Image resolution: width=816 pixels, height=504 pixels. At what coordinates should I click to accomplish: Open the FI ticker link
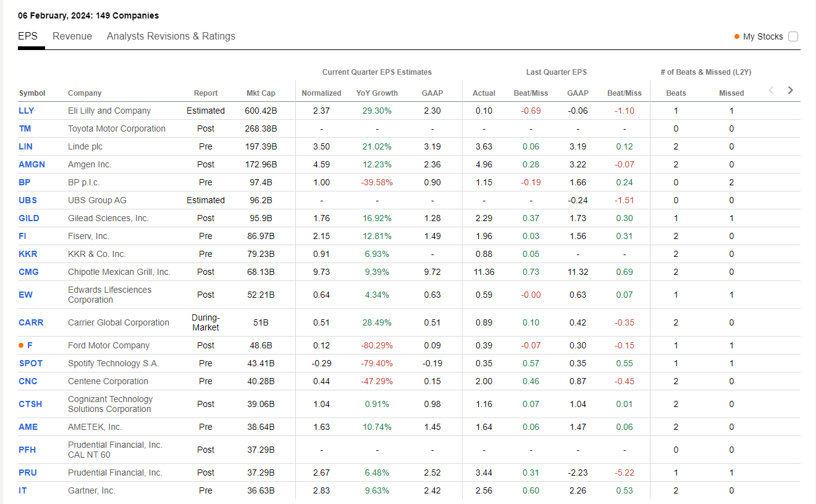point(22,236)
